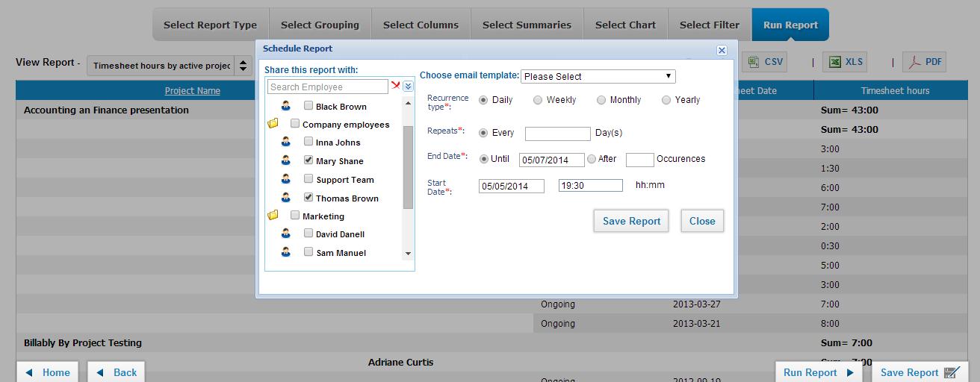Check the Company employees group checkbox
This screenshot has width=980, height=382.
pyautogui.click(x=295, y=123)
